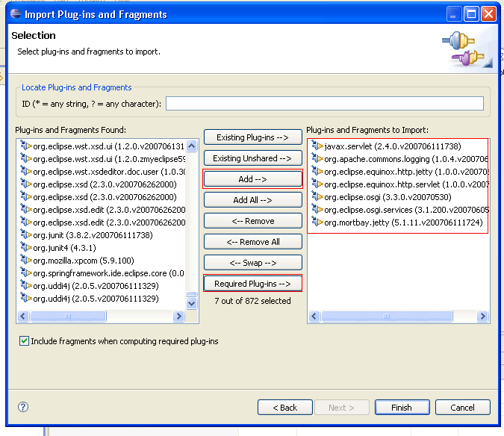Minimize the Import Plug-ins dialog window
Image resolution: width=504 pixels, height=436 pixels.
coord(454,14)
